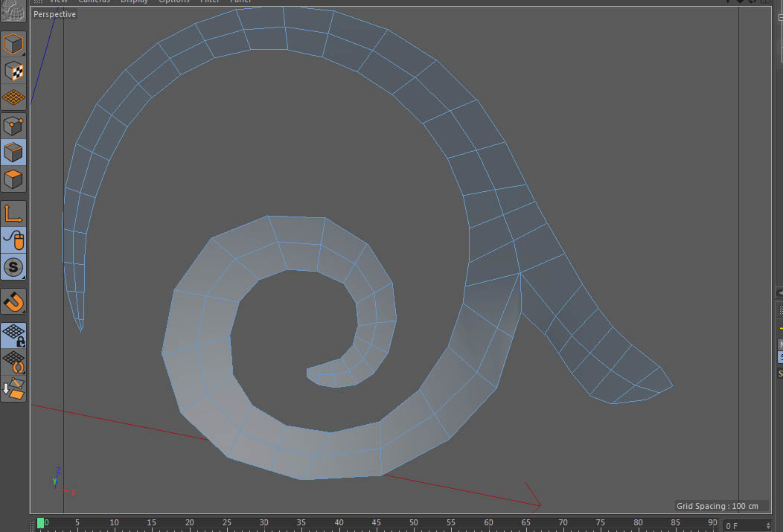783x532 pixels.
Task: Click frame 85 on the timeline ruler
Action: 675,522
